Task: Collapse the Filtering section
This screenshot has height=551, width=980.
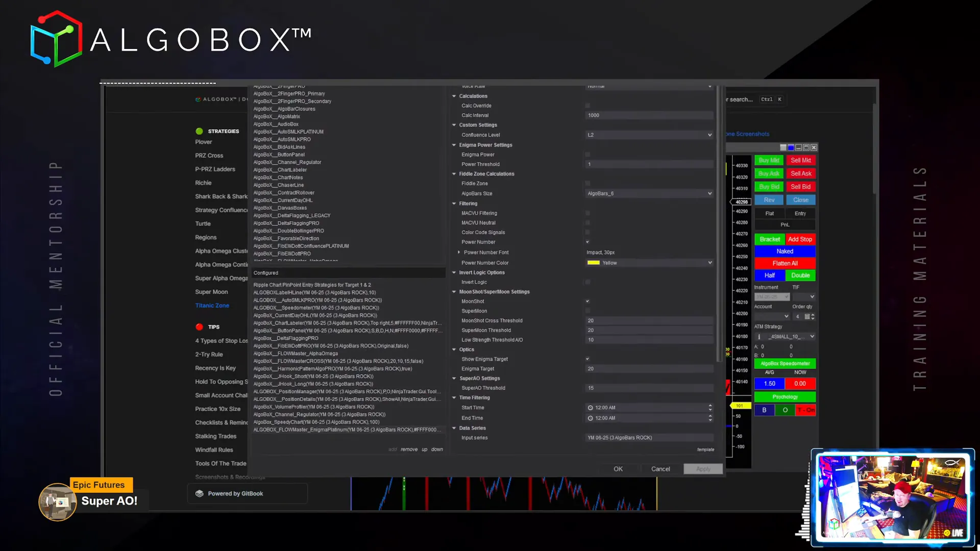Action: pos(454,204)
